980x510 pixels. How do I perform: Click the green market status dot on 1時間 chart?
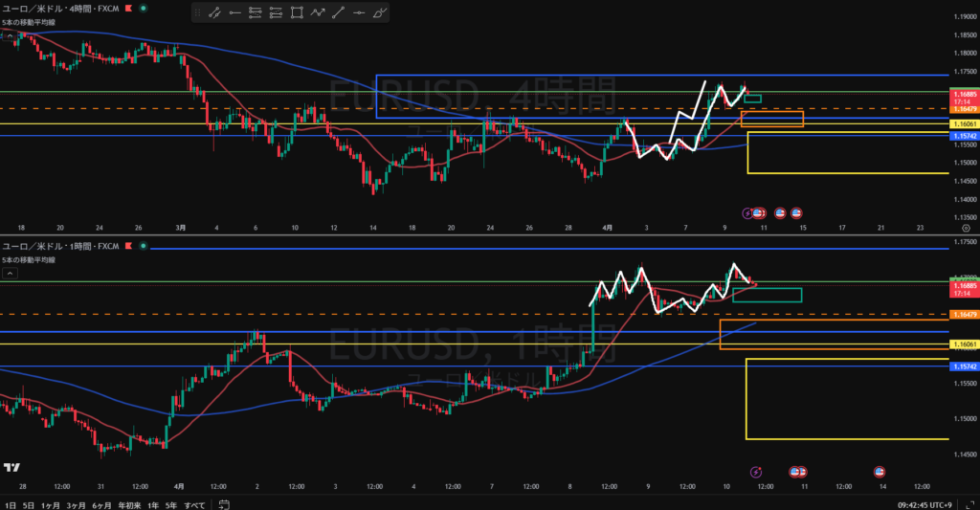coord(144,247)
